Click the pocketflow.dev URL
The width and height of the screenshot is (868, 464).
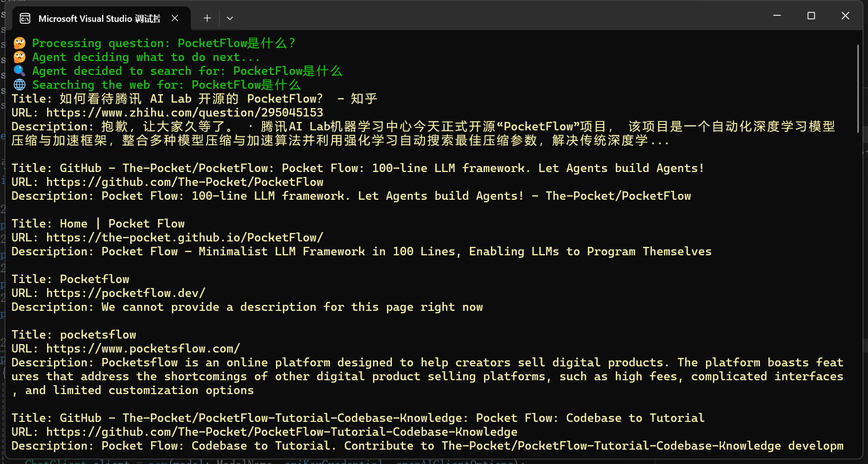tap(125, 293)
